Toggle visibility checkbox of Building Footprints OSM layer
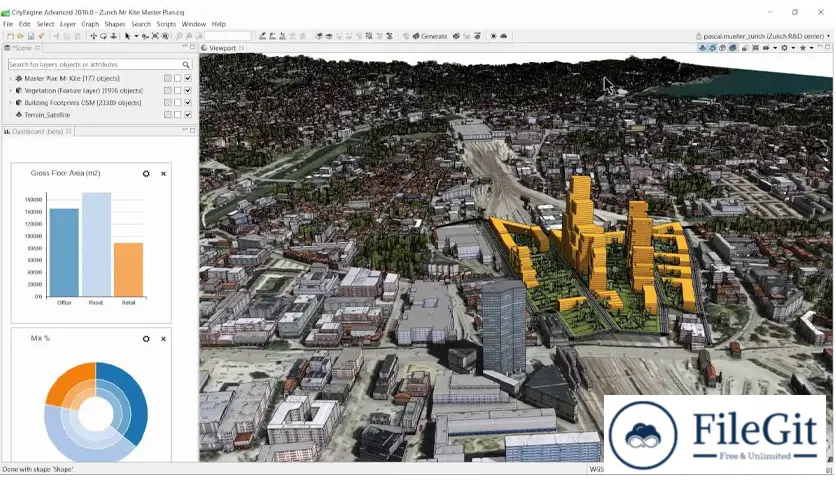 click(x=188, y=102)
